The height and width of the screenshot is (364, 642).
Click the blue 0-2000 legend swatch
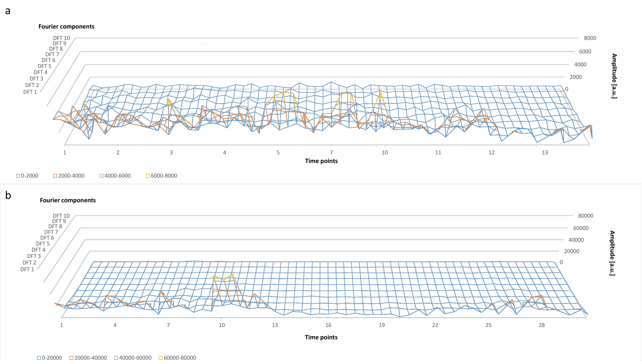point(18,176)
